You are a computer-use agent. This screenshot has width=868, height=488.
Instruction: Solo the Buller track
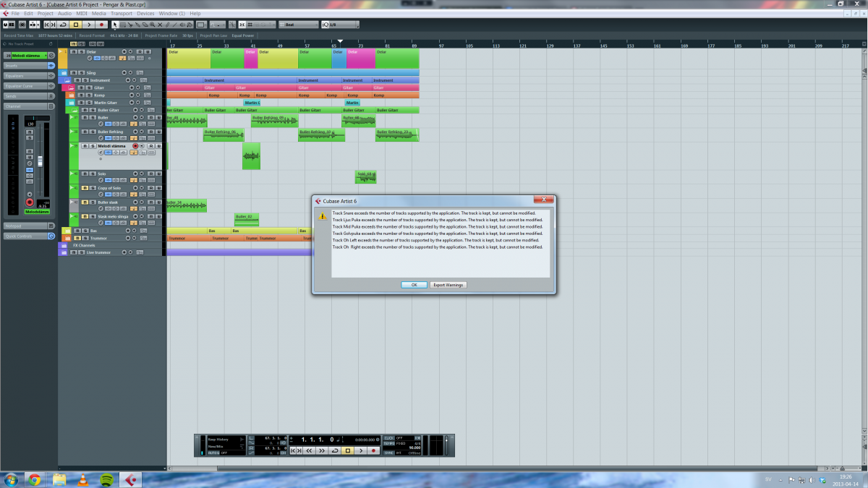click(92, 117)
